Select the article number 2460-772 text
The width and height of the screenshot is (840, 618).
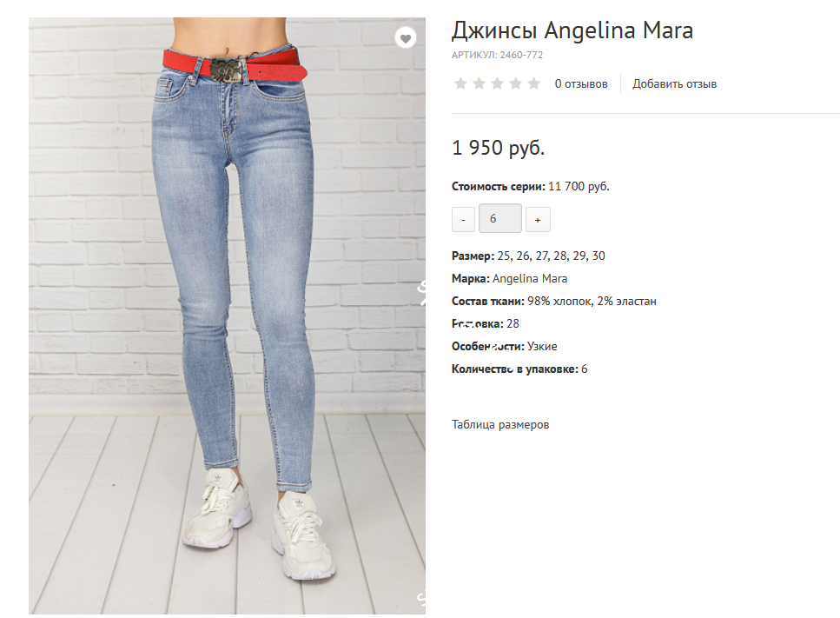521,55
